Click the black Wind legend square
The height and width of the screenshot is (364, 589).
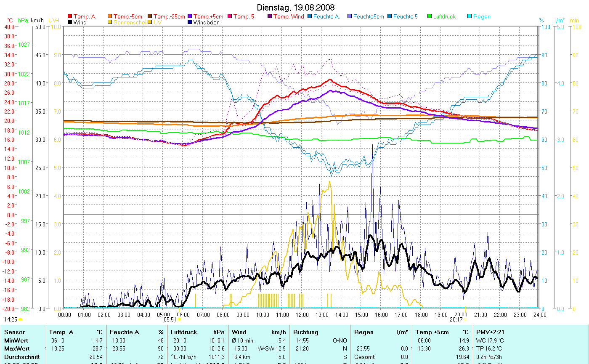click(x=70, y=23)
